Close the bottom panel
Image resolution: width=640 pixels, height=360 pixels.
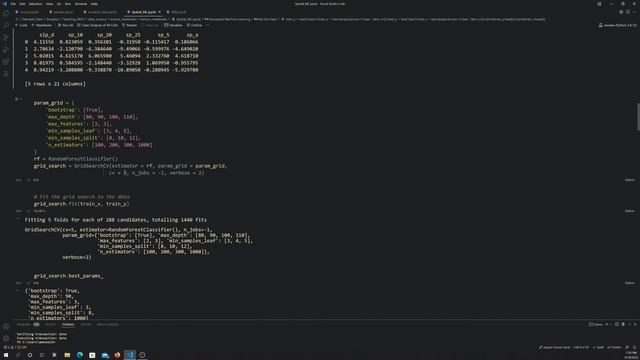click(635, 324)
